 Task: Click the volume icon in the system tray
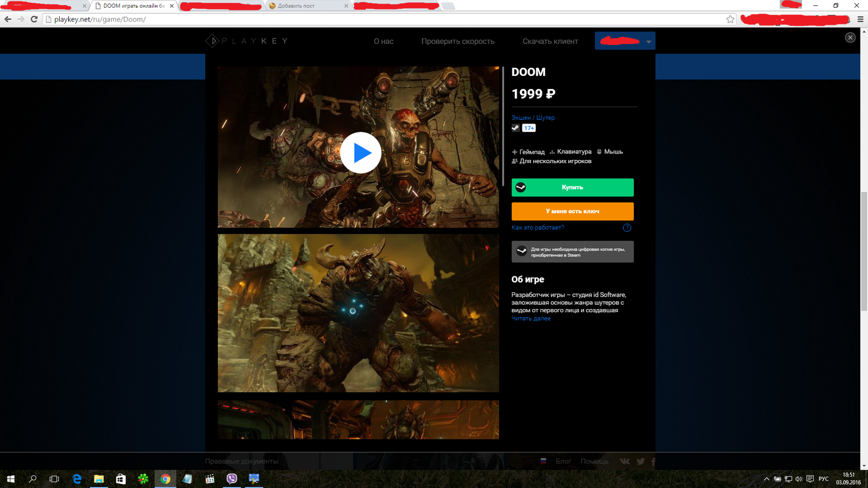coord(799,479)
